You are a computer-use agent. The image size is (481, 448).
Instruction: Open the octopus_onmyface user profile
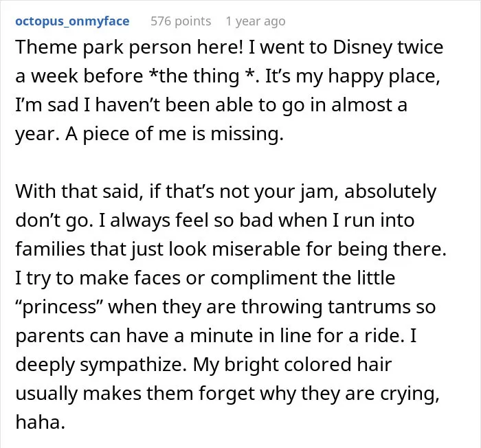click(72, 21)
